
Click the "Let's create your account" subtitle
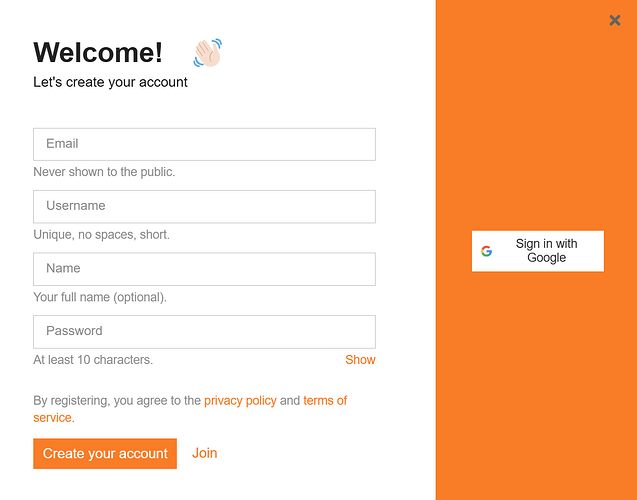point(110,82)
